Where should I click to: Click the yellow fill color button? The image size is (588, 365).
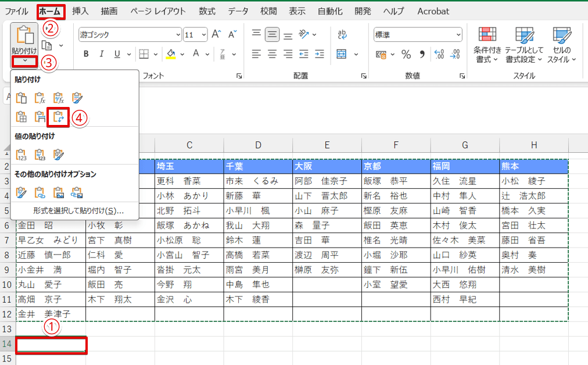(171, 55)
